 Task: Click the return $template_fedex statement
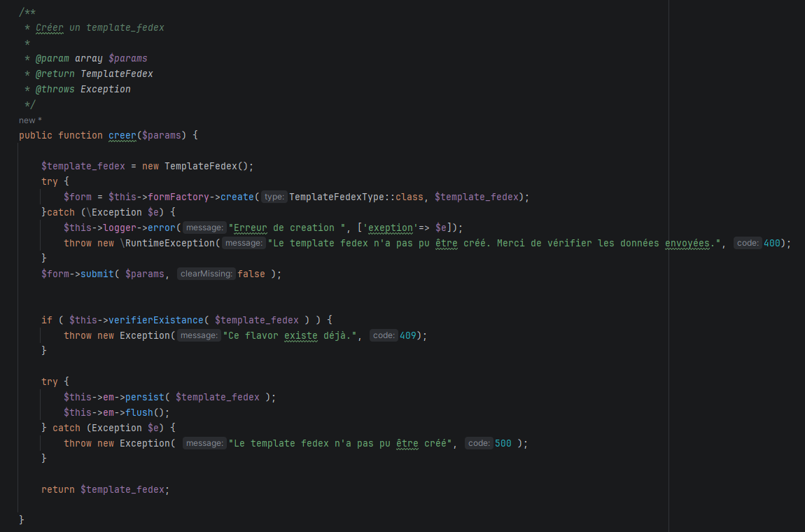point(105,489)
